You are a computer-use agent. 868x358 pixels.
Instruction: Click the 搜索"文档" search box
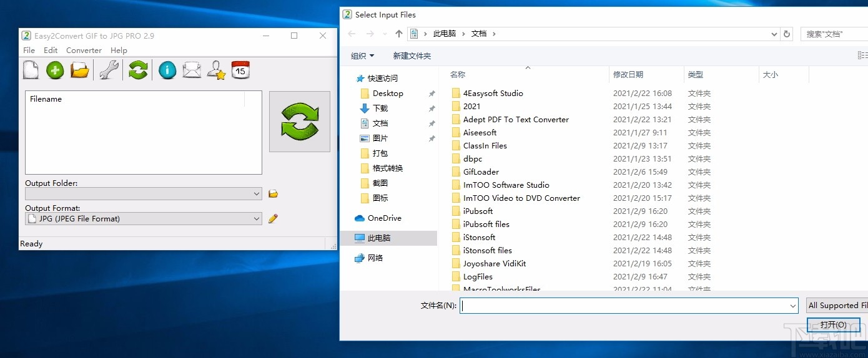click(834, 34)
